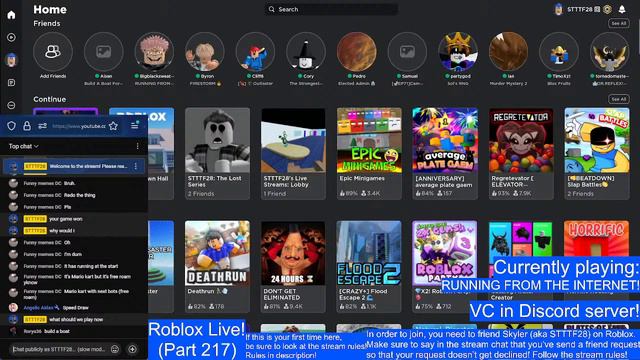Click chat message 'build a boat'
640x360 pixels.
pos(57,331)
